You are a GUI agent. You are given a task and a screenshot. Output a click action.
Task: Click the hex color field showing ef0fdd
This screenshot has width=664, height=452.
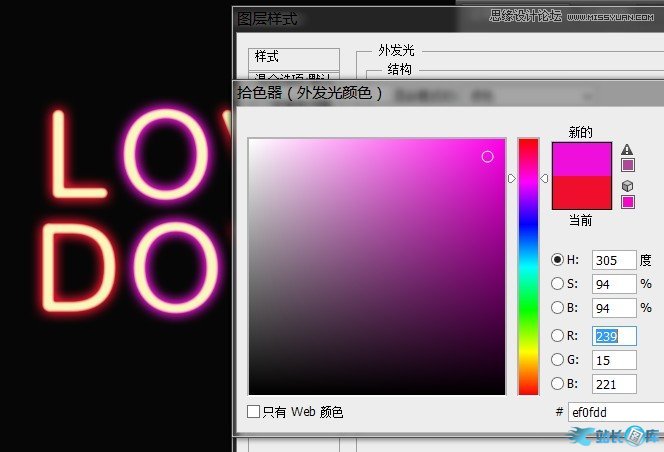[x=612, y=412]
